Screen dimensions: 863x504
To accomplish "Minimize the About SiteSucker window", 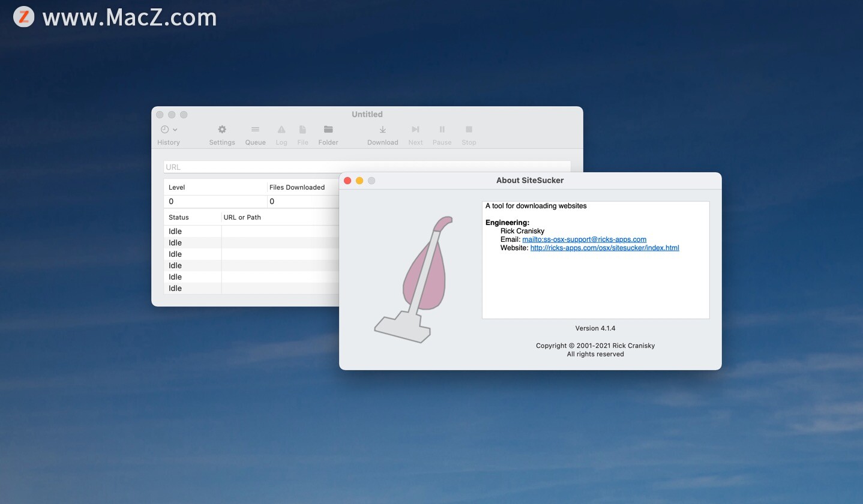I will pyautogui.click(x=359, y=181).
